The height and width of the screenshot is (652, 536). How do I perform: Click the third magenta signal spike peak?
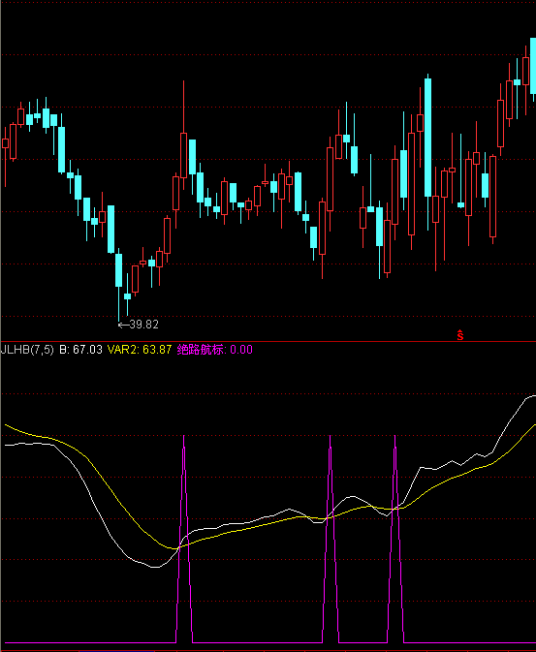395,437
